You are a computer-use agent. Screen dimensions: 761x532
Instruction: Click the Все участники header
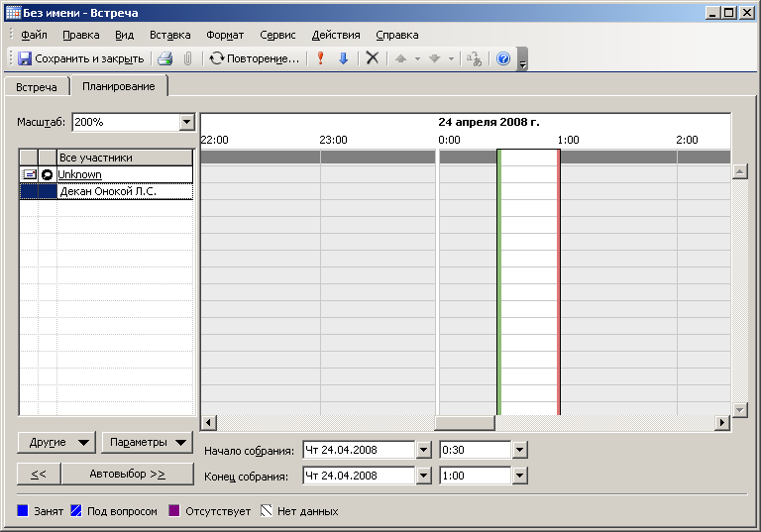[125, 158]
